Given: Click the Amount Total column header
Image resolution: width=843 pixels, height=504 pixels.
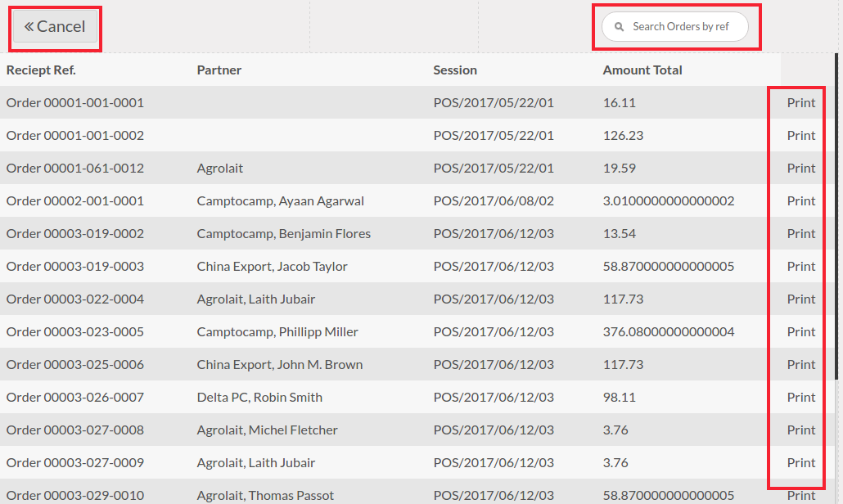Looking at the screenshot, I should [x=642, y=70].
